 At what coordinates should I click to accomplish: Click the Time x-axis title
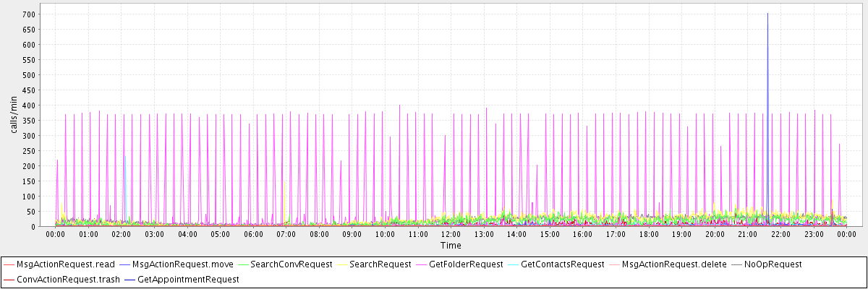click(450, 246)
